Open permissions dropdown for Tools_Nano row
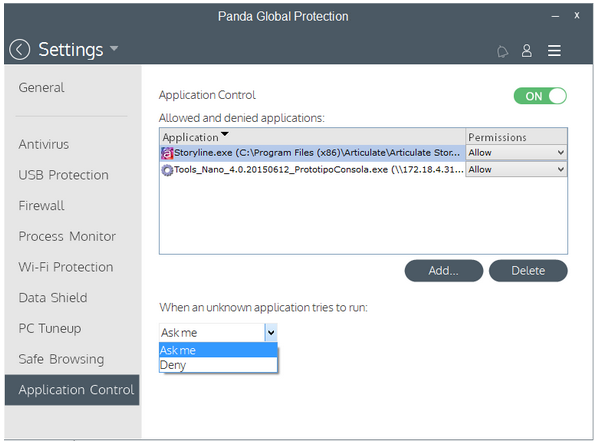The image size is (597, 445). click(516, 169)
